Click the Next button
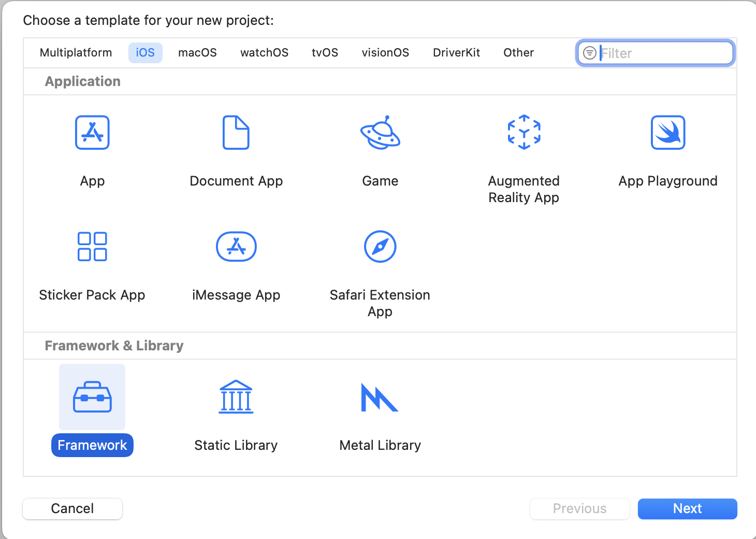Image resolution: width=756 pixels, height=539 pixels. (x=688, y=508)
